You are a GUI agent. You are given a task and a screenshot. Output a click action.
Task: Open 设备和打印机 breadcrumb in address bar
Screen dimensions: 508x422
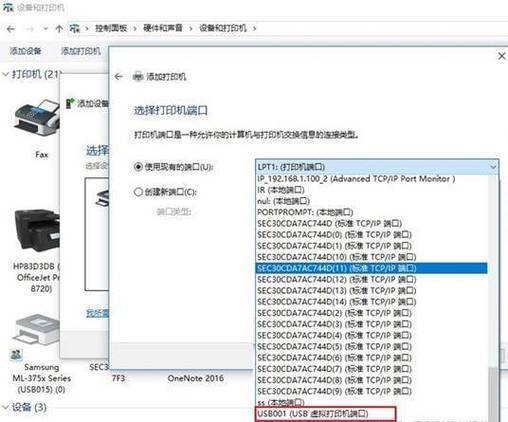point(223,28)
